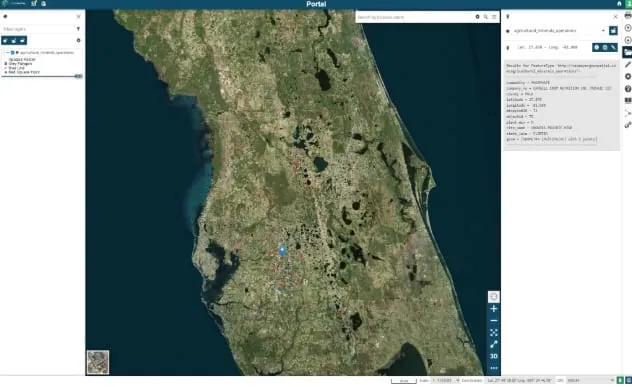Click the link chain icon in sidebar
This screenshot has width=632, height=387.
click(628, 125)
